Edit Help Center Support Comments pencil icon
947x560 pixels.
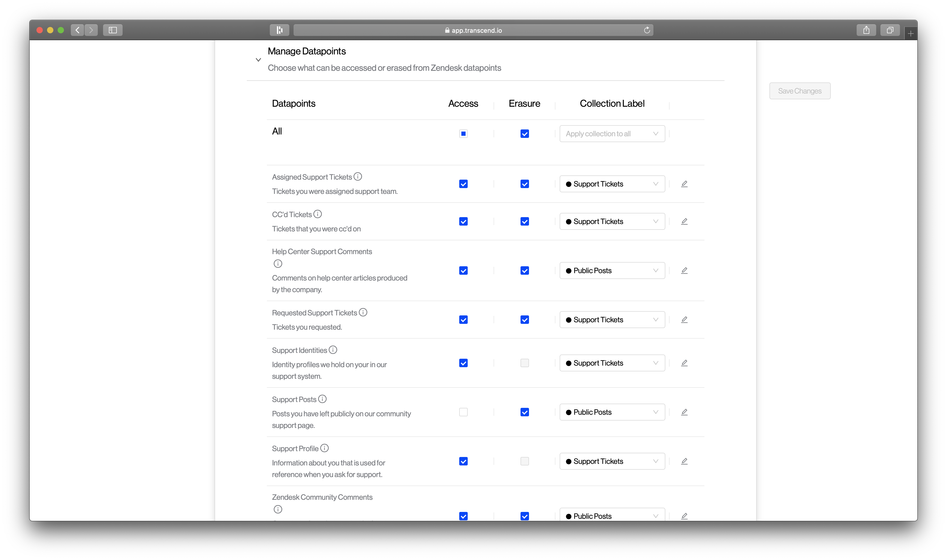684,270
